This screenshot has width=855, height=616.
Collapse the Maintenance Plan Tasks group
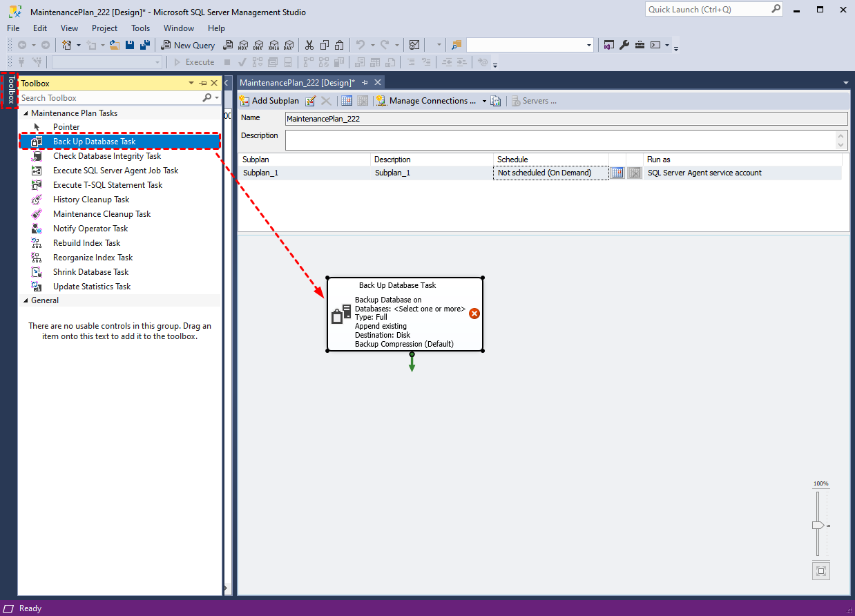pyautogui.click(x=26, y=113)
